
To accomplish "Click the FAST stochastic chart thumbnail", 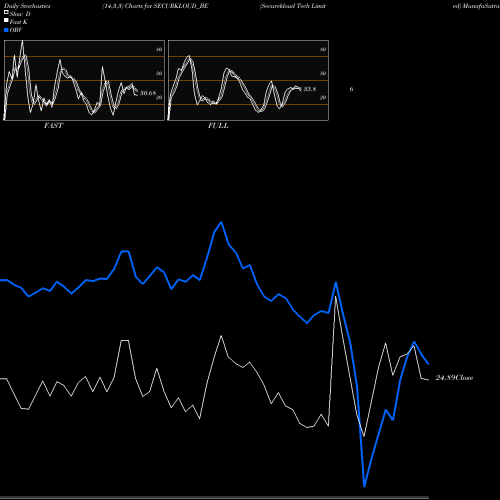I will [x=84, y=80].
